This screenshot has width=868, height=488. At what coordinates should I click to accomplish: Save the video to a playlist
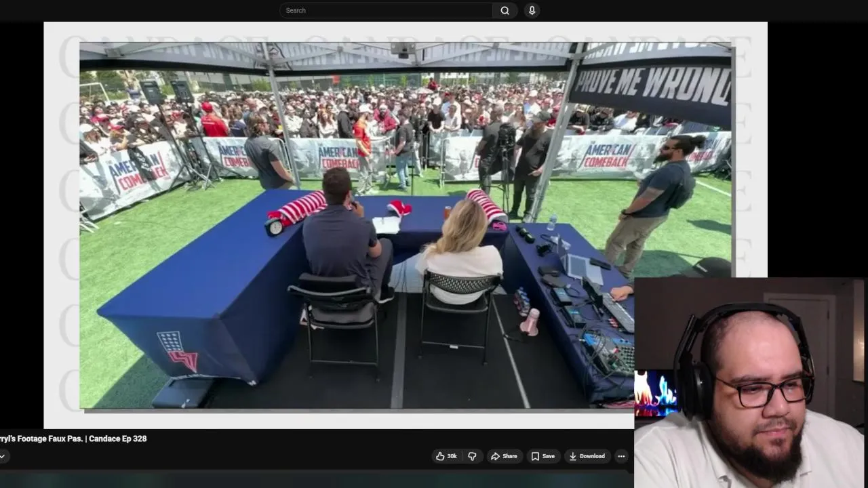(542, 456)
